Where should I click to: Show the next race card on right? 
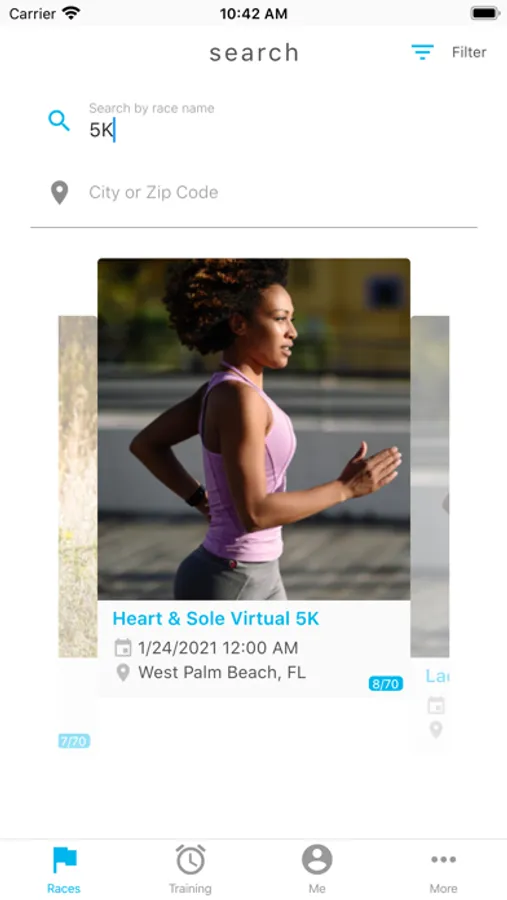[x=430, y=486]
